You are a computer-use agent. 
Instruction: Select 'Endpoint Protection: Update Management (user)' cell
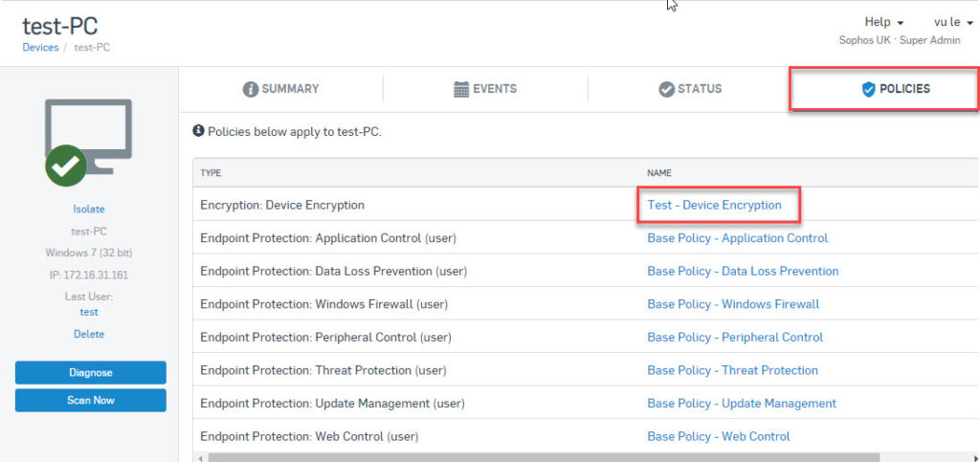click(332, 404)
